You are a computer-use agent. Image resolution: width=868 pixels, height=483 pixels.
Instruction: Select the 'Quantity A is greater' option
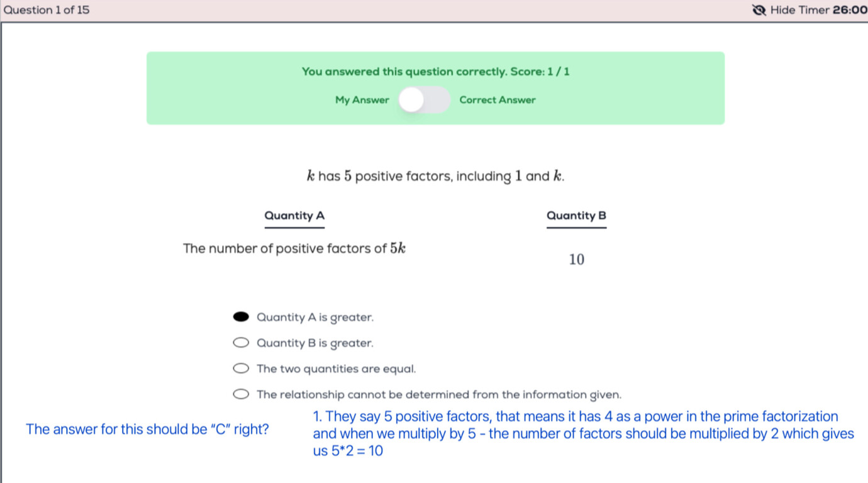click(x=241, y=316)
